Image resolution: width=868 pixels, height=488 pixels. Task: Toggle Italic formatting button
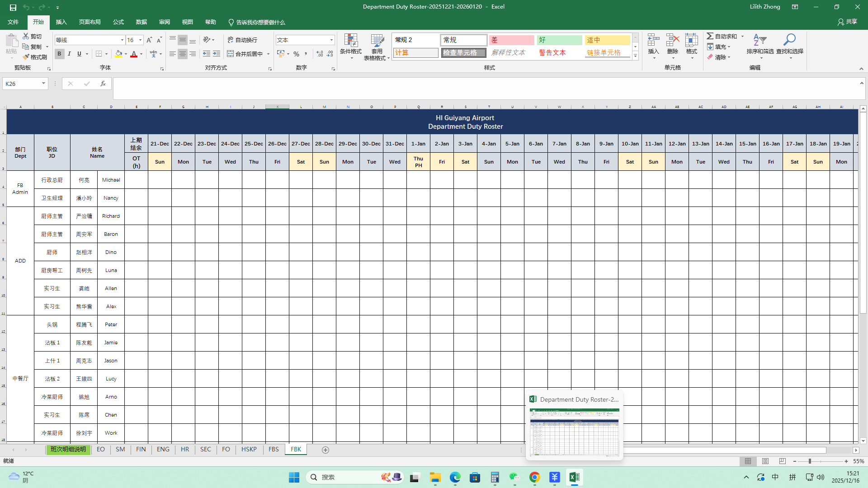click(x=69, y=54)
